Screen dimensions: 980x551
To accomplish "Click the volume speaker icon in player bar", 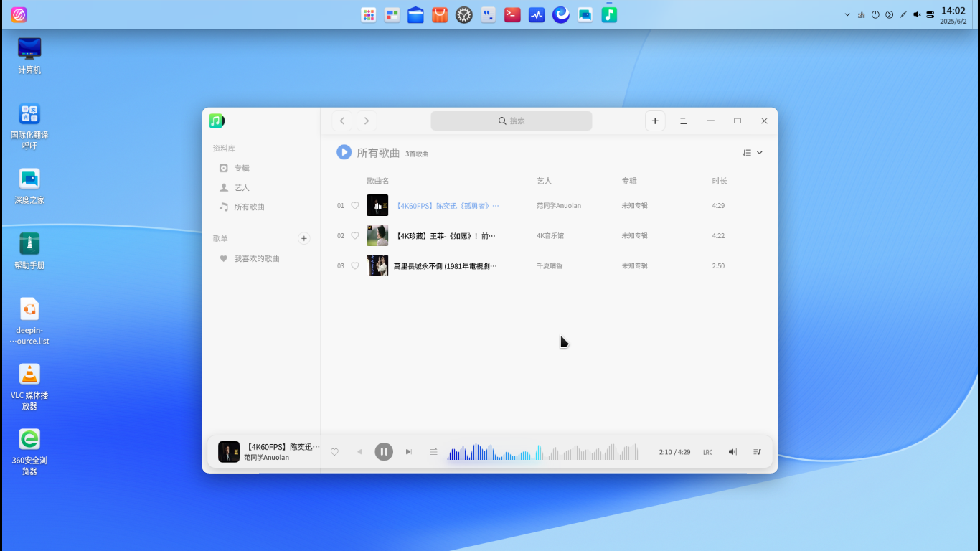I will click(x=732, y=452).
